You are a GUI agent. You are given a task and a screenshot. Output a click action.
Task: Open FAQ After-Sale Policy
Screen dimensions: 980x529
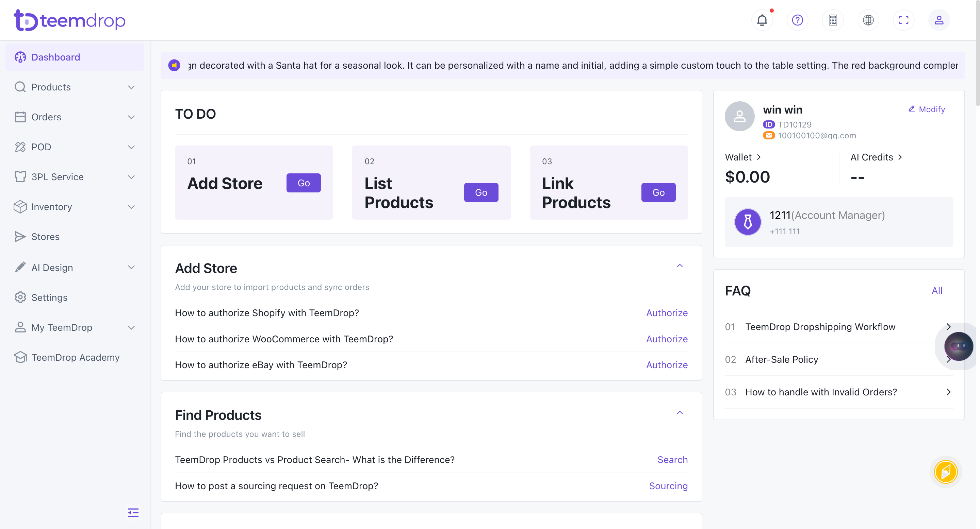click(839, 359)
